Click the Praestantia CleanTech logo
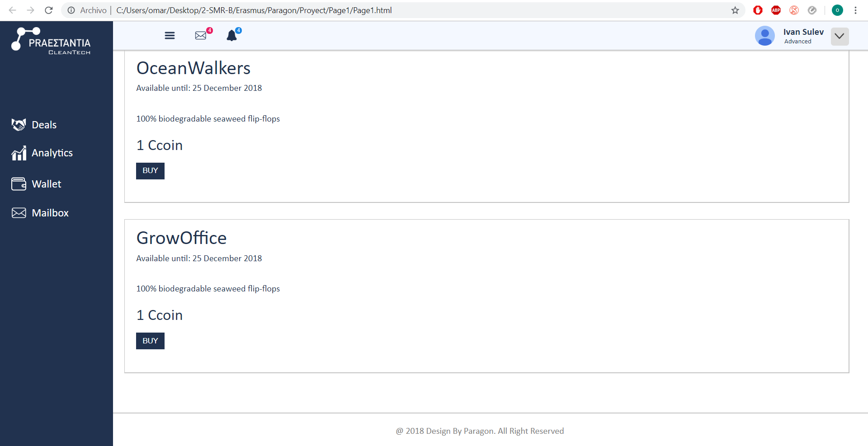Screen dimensions: 868x446 51,41
